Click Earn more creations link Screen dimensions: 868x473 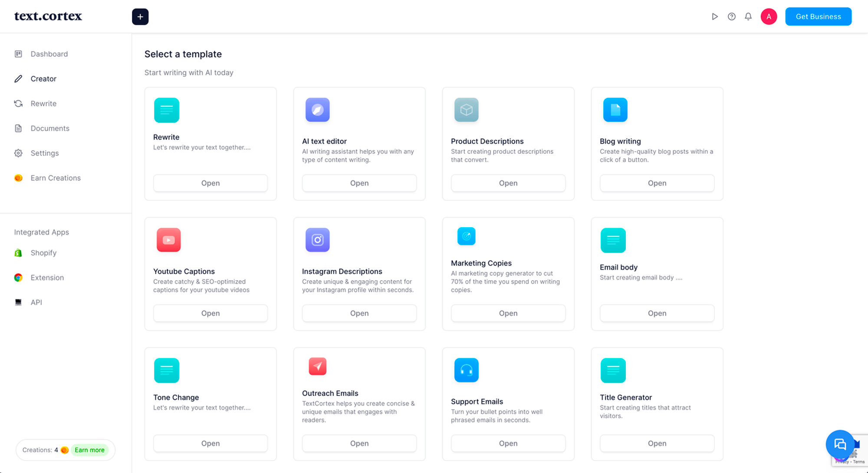pos(89,450)
